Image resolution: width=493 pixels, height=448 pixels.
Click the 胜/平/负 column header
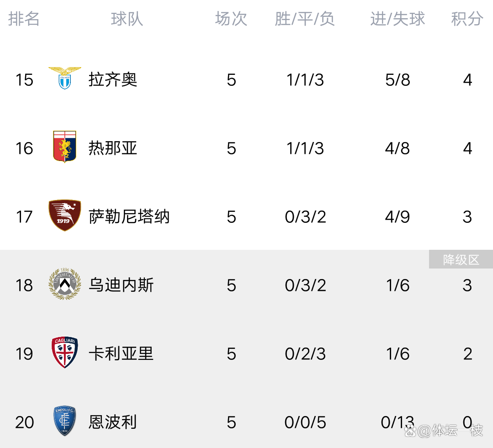click(x=305, y=19)
